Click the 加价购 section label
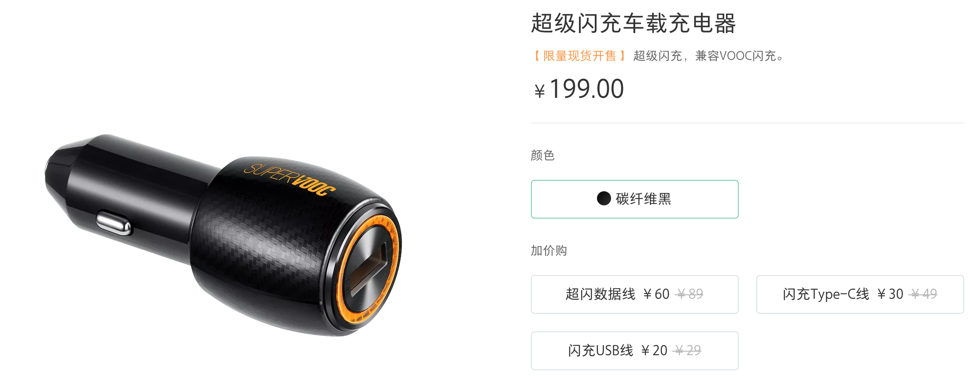This screenshot has height=379, width=980. point(549,250)
